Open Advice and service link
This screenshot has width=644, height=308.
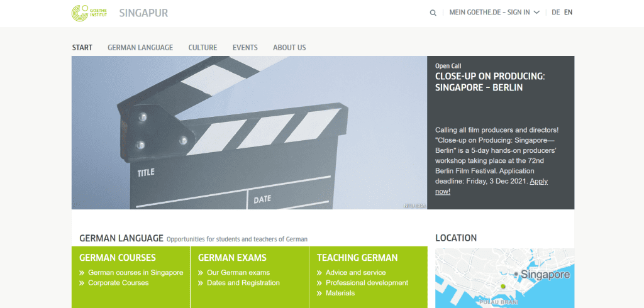(x=356, y=273)
